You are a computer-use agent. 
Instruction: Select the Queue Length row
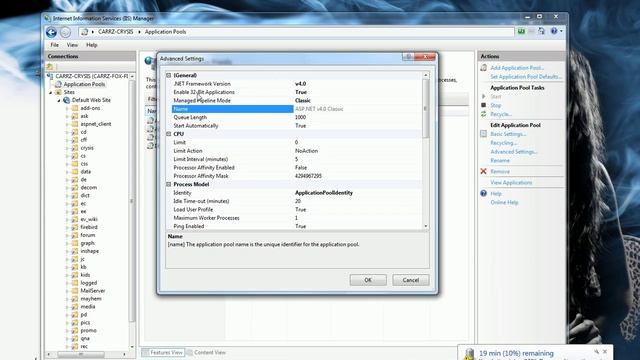(297, 117)
